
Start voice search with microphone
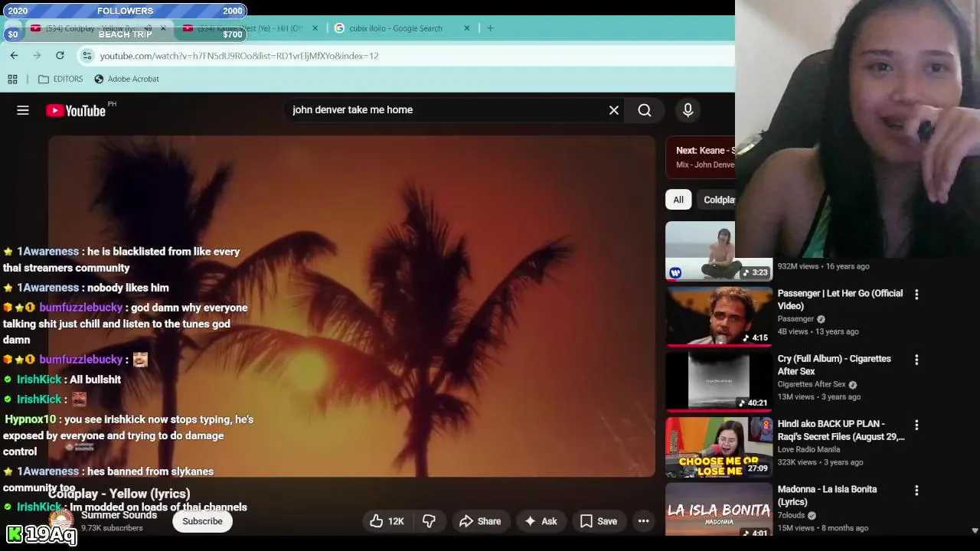click(688, 110)
